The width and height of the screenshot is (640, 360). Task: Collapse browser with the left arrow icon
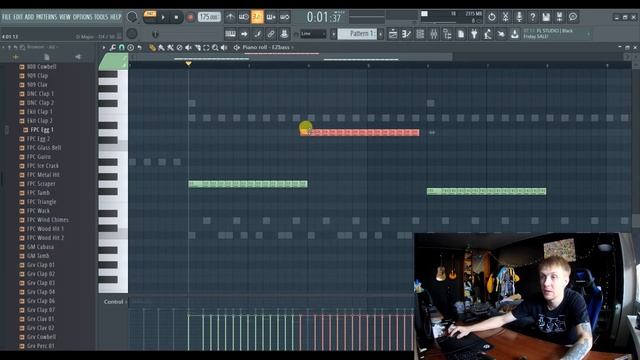[x=78, y=57]
